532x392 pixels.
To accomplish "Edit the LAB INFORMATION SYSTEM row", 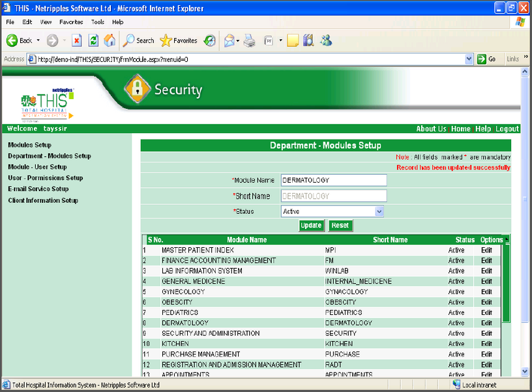I will (486, 271).
